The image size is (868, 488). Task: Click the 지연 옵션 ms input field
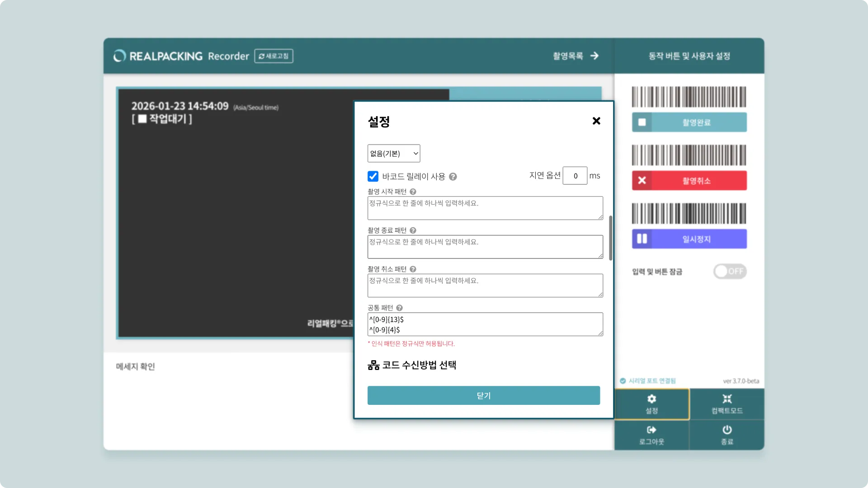click(x=575, y=176)
